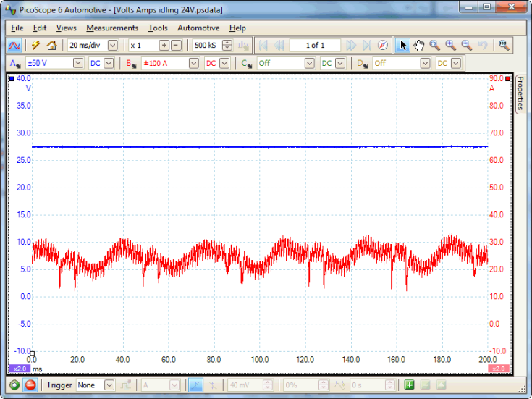Select the hand pan tool
The width and height of the screenshot is (532, 399).
(419, 45)
